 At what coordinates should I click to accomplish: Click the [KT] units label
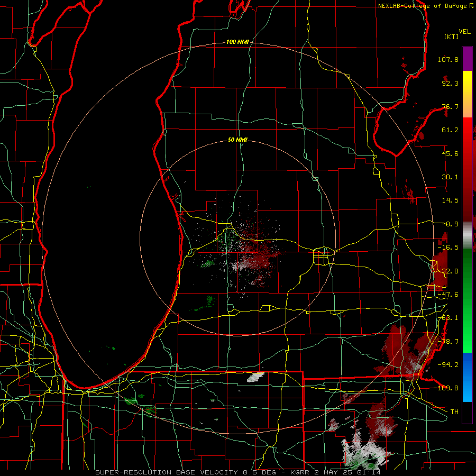tap(452, 36)
